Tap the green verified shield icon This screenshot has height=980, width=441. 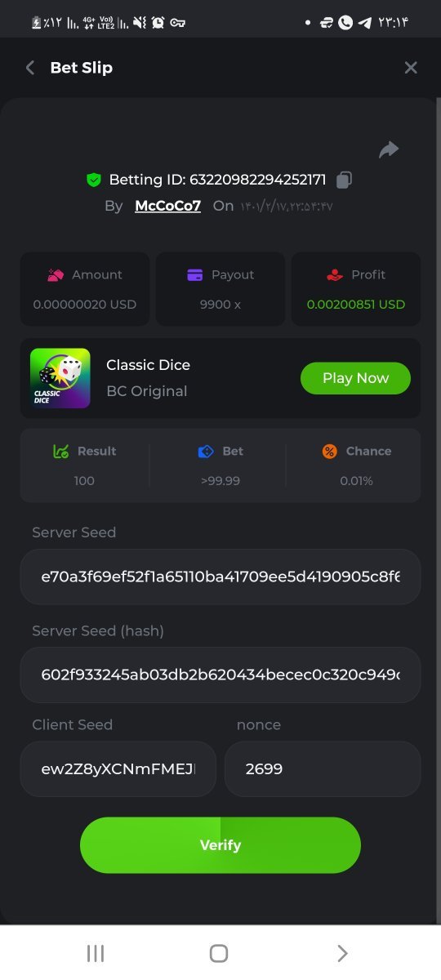point(94,180)
